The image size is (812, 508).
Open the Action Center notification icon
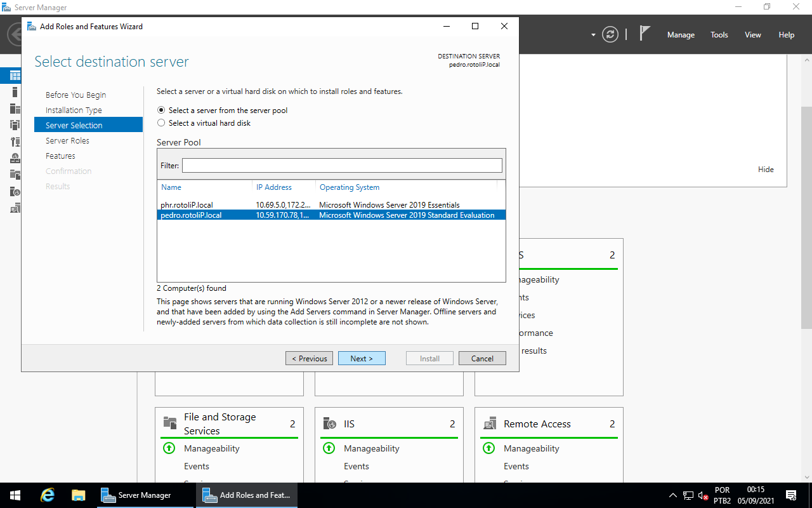coord(791,495)
